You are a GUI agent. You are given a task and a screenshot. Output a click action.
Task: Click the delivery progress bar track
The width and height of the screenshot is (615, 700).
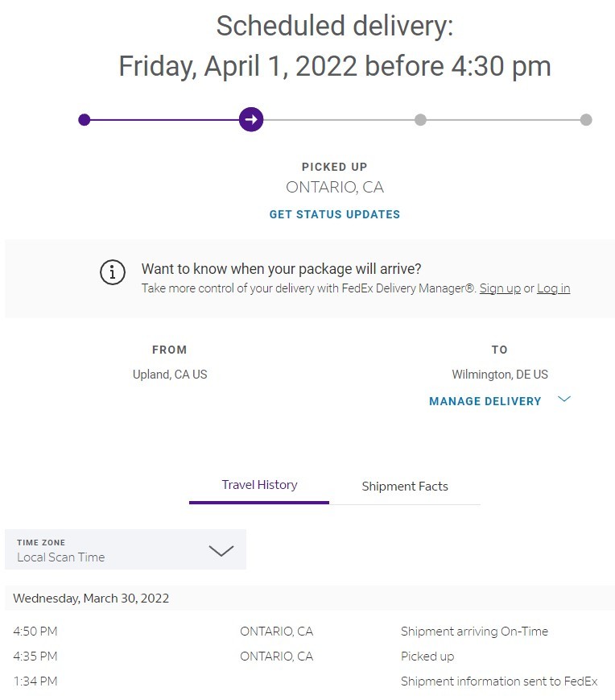pyautogui.click(x=335, y=120)
